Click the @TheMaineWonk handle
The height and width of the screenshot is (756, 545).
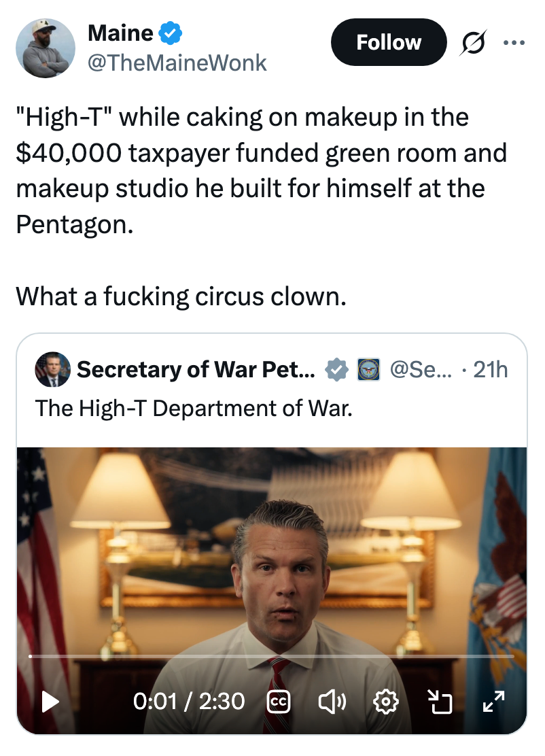pyautogui.click(x=177, y=63)
